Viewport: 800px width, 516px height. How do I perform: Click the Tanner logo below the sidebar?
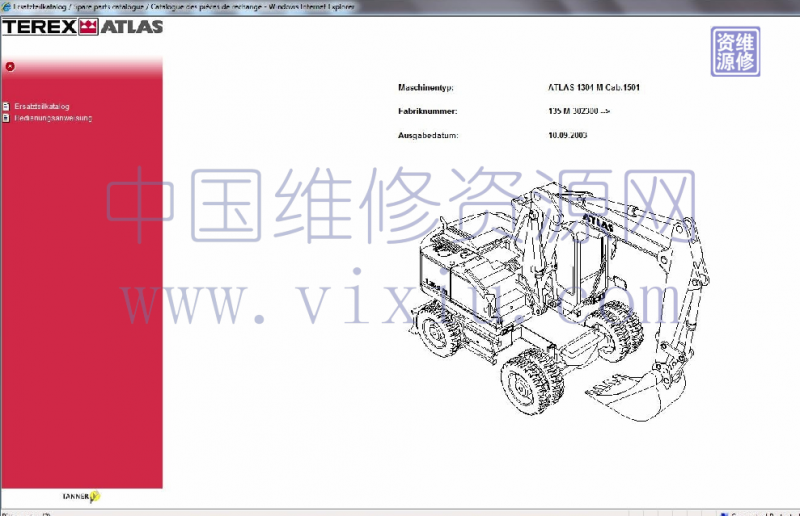(x=82, y=496)
